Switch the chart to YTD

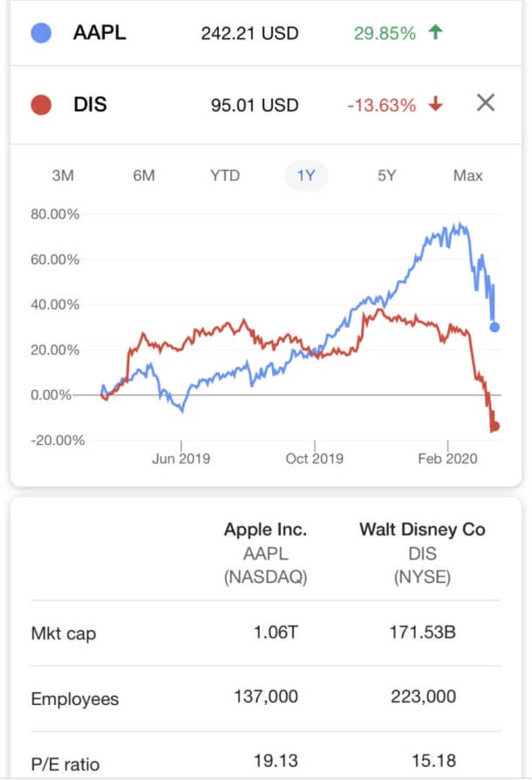225,175
